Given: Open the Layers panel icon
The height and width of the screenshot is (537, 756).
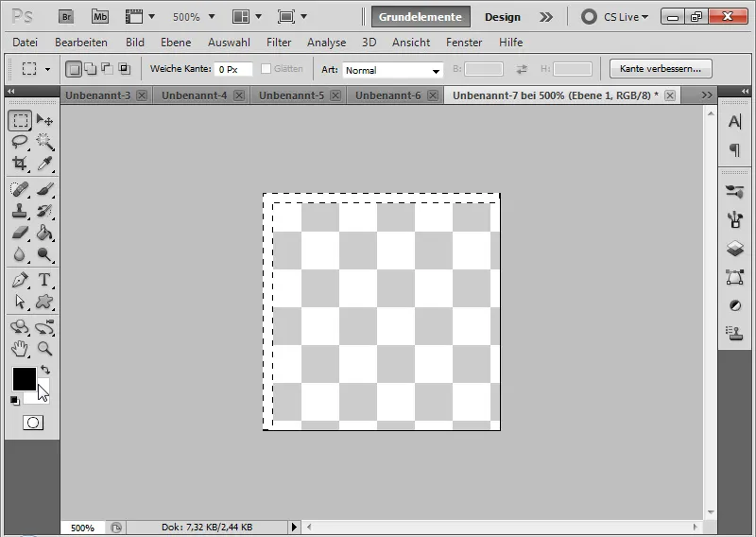Looking at the screenshot, I should [735, 249].
